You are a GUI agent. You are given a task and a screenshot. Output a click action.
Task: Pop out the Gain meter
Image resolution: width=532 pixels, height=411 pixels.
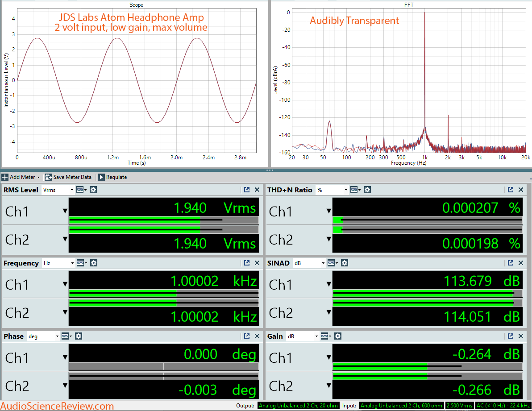(510, 336)
